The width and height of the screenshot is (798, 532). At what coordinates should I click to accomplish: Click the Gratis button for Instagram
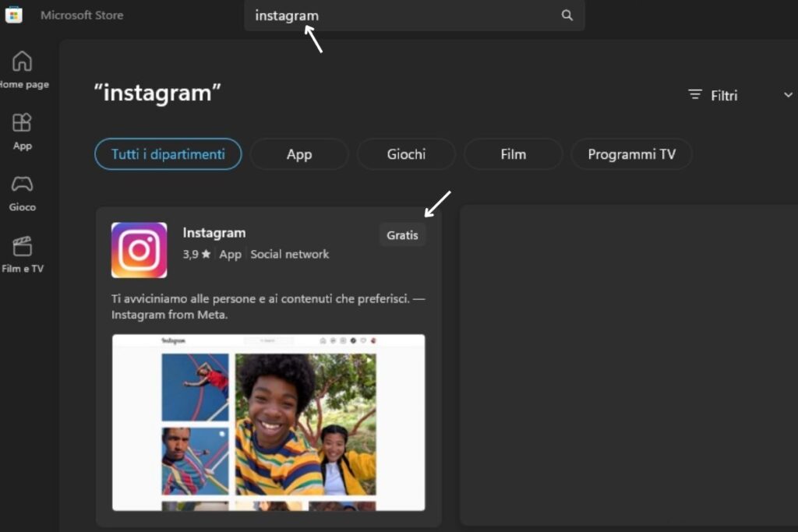[402, 235]
